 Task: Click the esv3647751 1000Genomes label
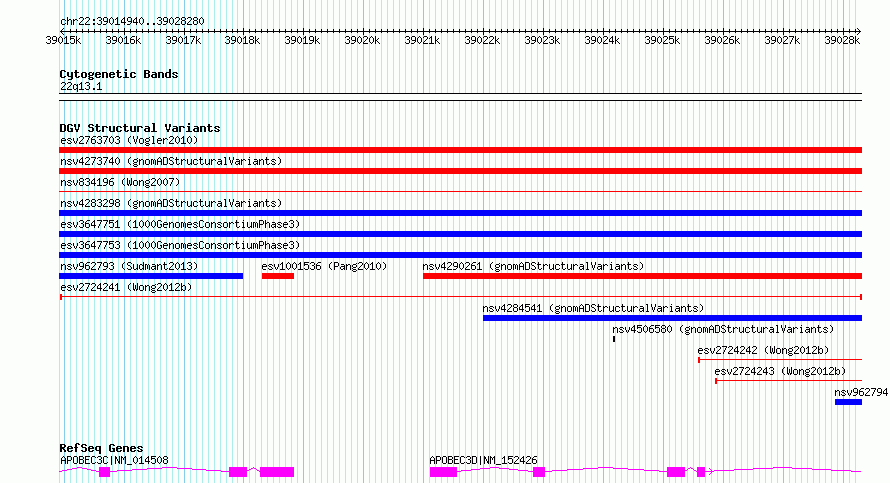click(x=180, y=224)
